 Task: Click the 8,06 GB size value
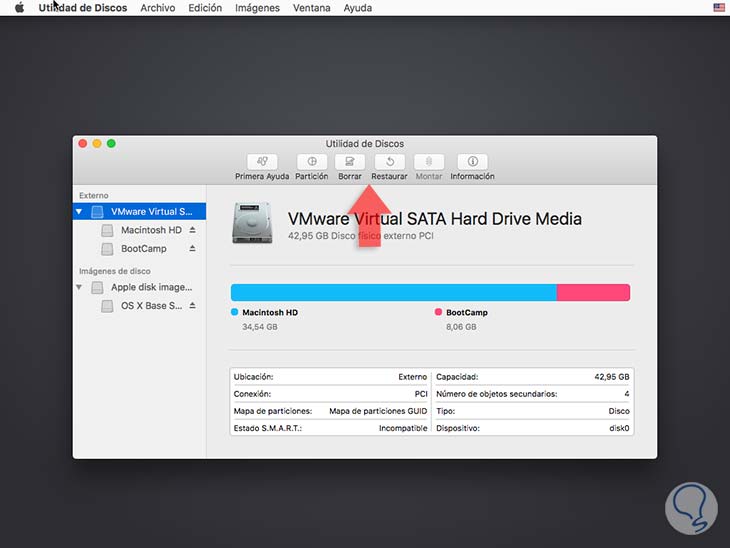point(461,327)
